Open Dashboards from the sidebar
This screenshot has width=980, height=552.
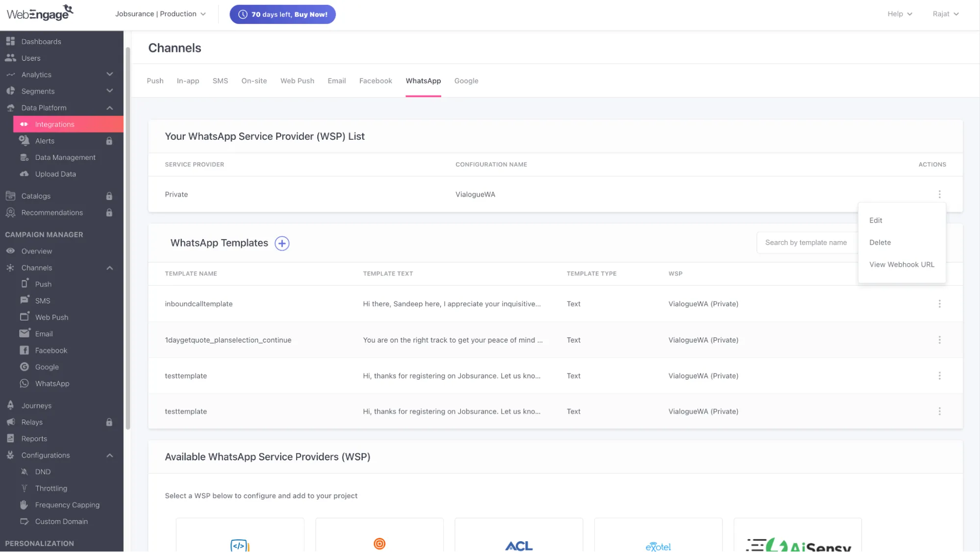41,42
